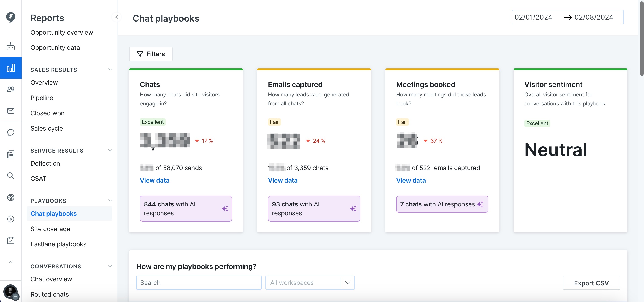
Task: Click the start date 02/01/2024
Action: click(x=533, y=17)
